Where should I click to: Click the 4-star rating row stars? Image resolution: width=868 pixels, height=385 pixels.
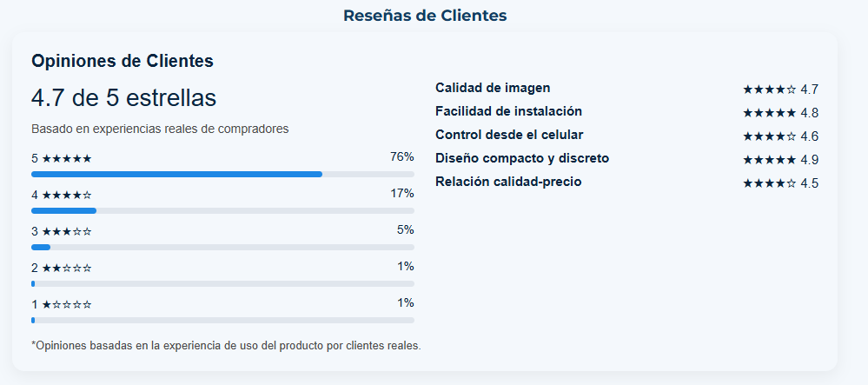pyautogui.click(x=66, y=196)
